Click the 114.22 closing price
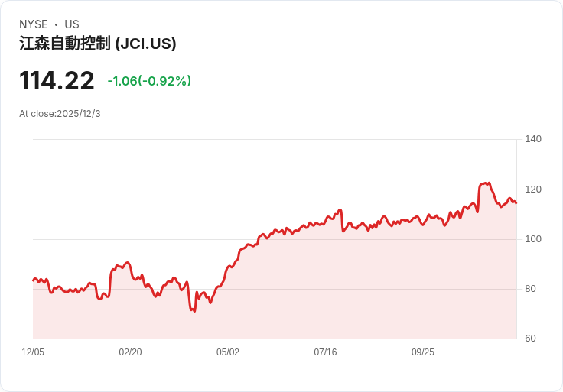The height and width of the screenshot is (392, 563). click(x=57, y=81)
